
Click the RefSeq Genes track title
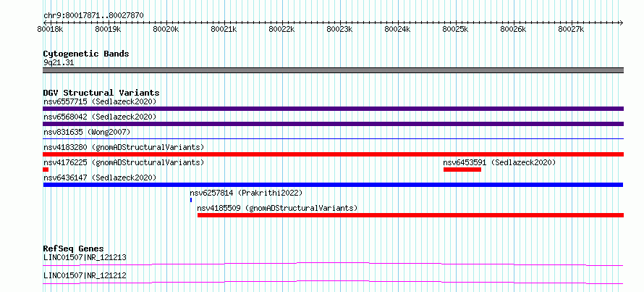[x=74, y=249]
